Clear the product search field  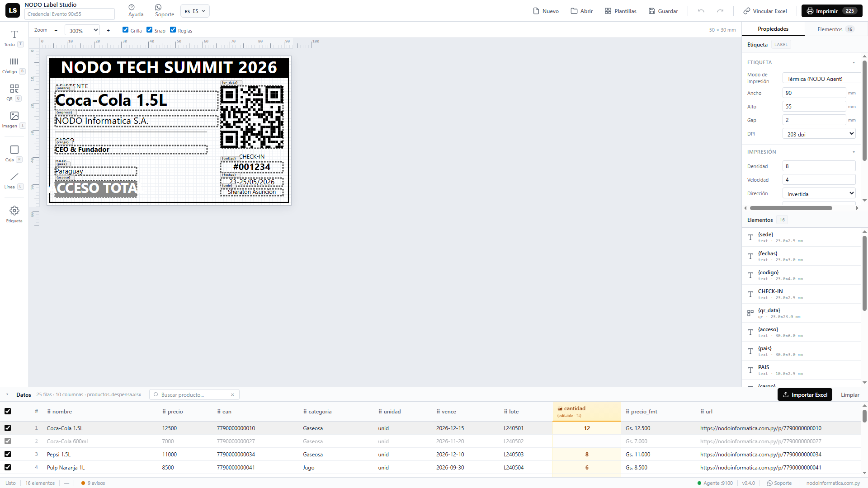tap(233, 394)
